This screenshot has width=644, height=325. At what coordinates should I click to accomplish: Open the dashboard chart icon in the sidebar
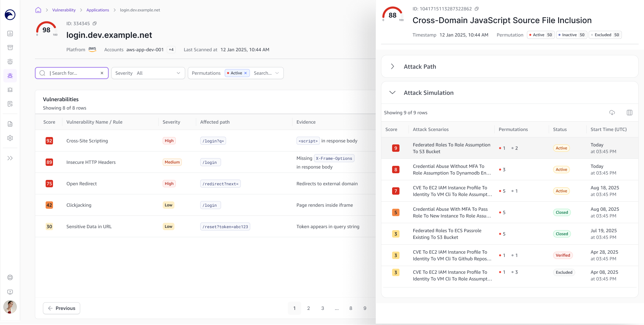[10, 34]
